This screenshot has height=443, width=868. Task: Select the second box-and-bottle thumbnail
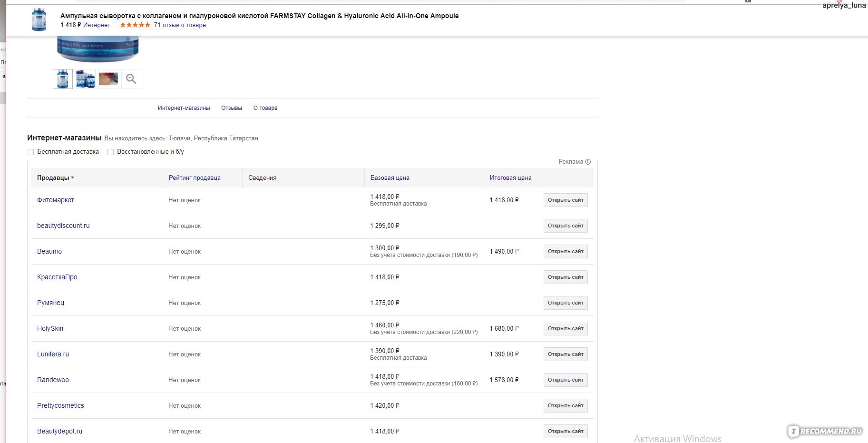click(x=86, y=79)
